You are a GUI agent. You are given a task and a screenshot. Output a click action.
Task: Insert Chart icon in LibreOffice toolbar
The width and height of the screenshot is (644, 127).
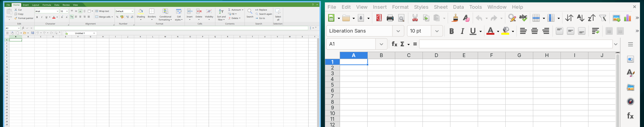[628, 18]
